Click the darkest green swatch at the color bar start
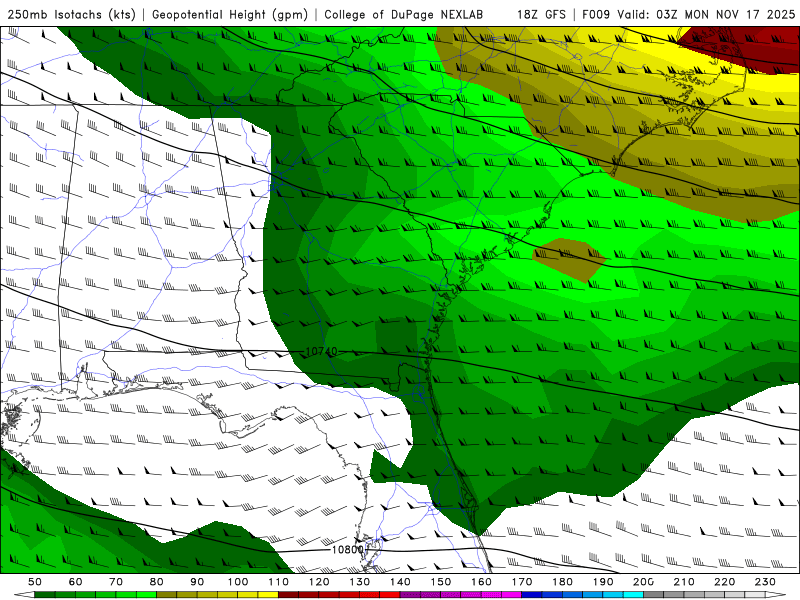 (x=45, y=595)
